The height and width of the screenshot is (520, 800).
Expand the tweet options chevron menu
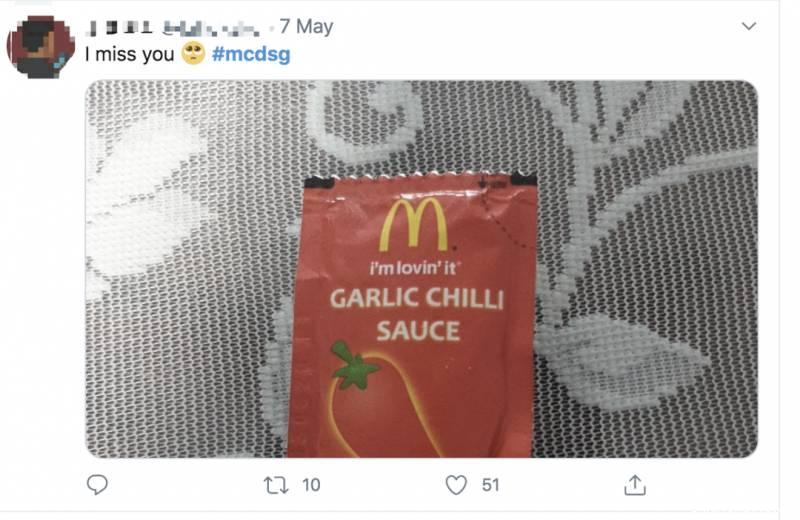[x=748, y=26]
